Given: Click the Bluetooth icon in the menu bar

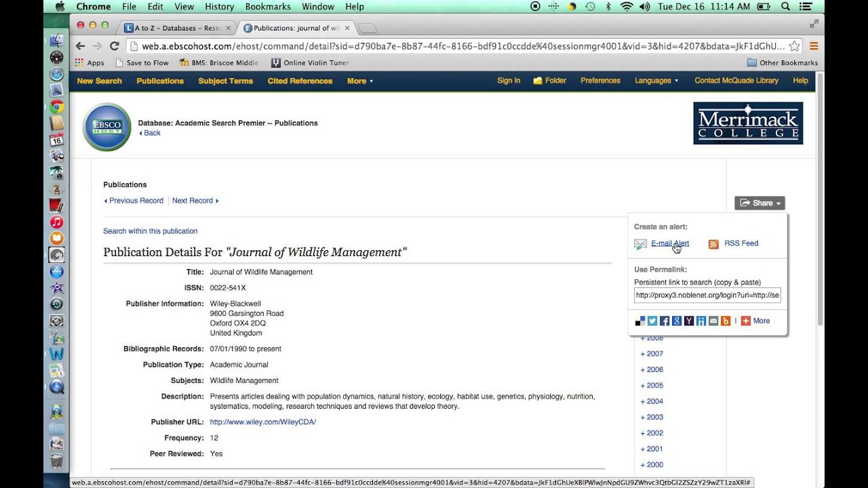Looking at the screenshot, I should 608,6.
